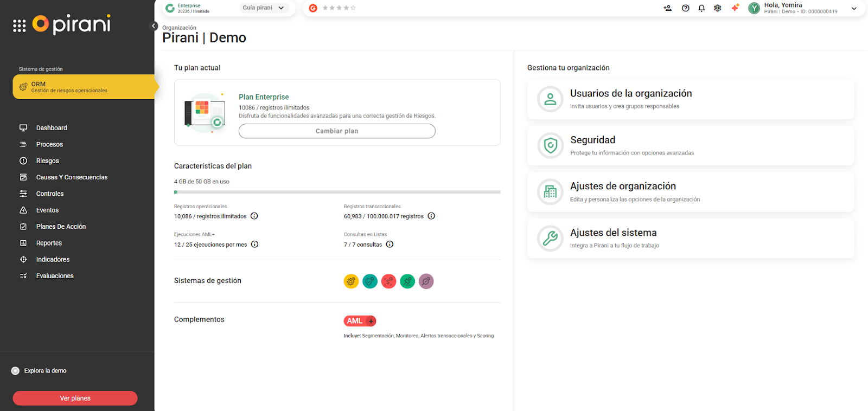Open Ajustes de organización card
Screen dimensions: 868x411
click(x=691, y=192)
